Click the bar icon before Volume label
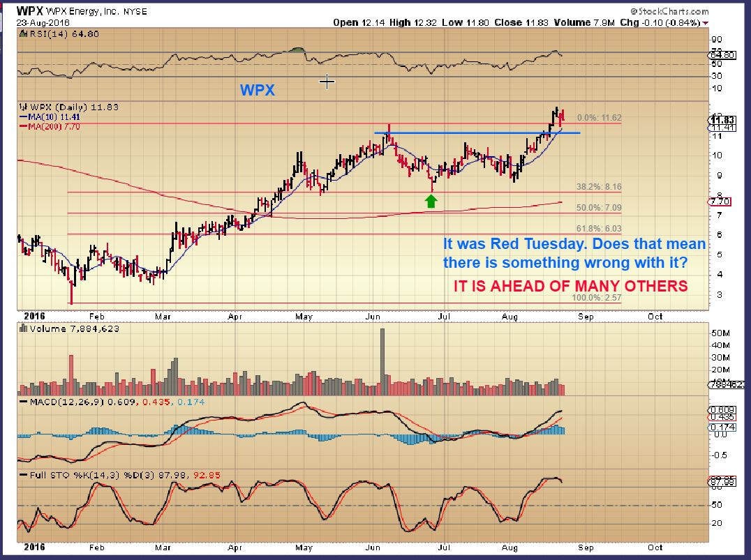751x560 pixels. tap(23, 329)
